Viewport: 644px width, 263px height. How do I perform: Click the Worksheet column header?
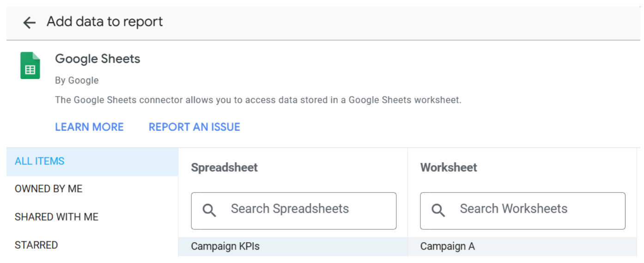click(x=449, y=167)
